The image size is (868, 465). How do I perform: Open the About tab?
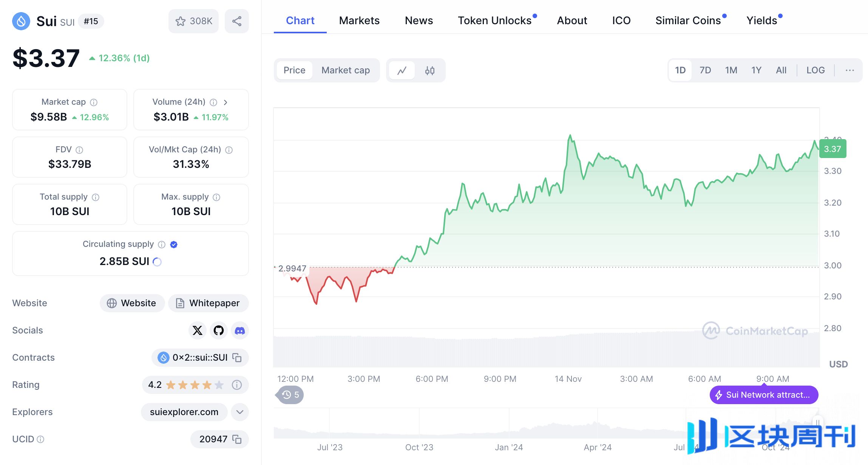[x=572, y=20]
